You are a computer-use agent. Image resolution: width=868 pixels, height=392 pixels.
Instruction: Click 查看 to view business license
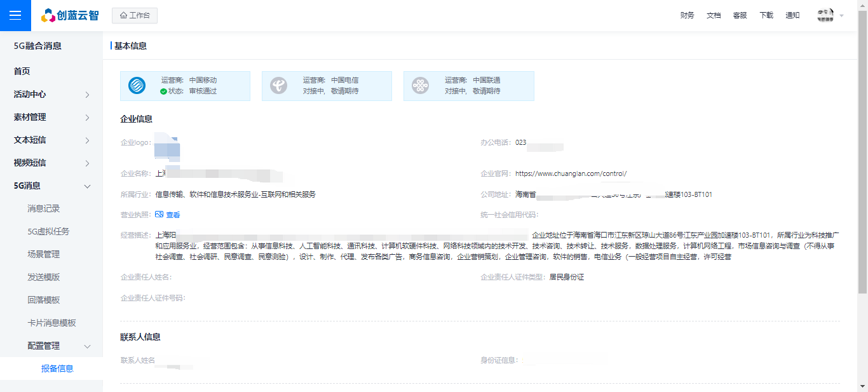pos(173,215)
